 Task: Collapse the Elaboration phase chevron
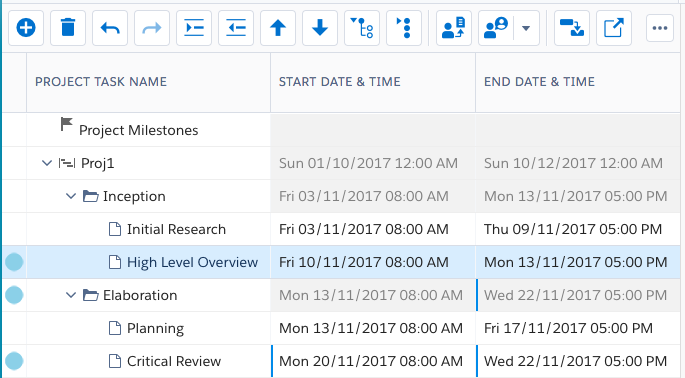[71, 295]
